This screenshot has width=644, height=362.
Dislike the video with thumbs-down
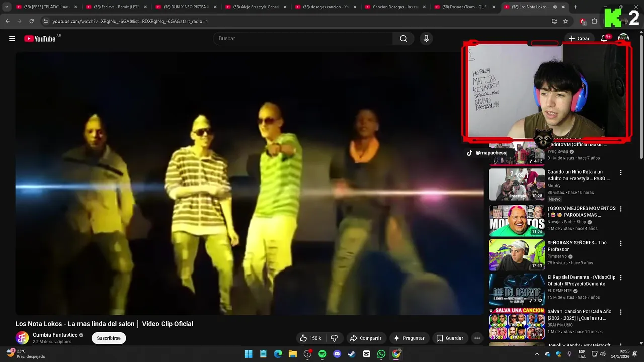(334, 338)
